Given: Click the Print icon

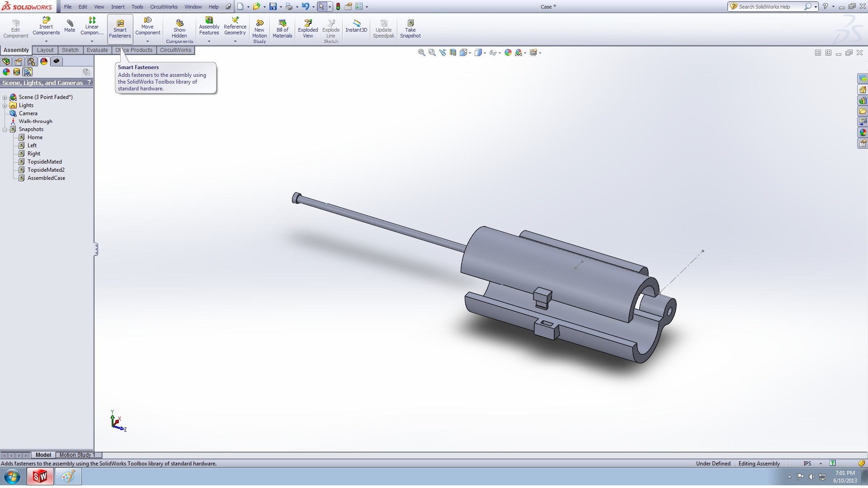Looking at the screenshot, I should pos(289,7).
